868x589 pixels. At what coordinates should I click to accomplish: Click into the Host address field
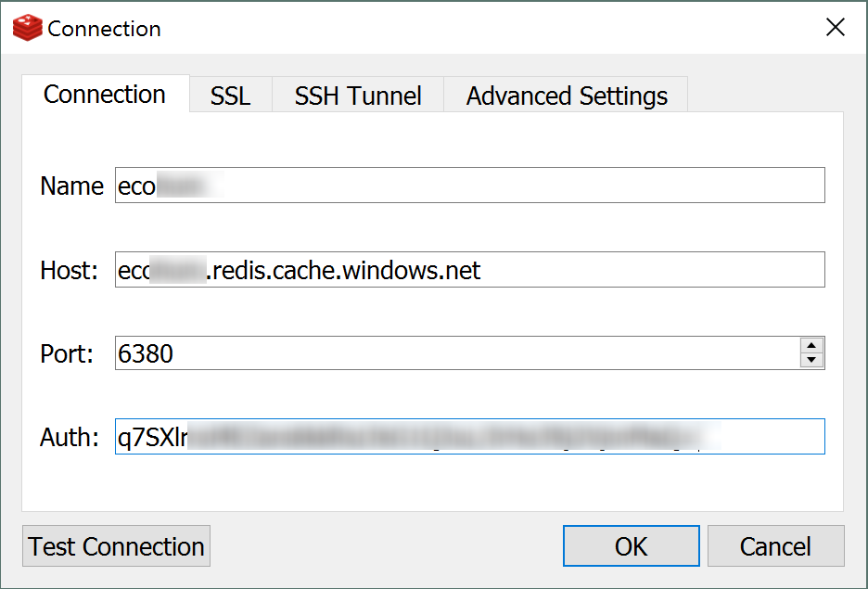[470, 270]
